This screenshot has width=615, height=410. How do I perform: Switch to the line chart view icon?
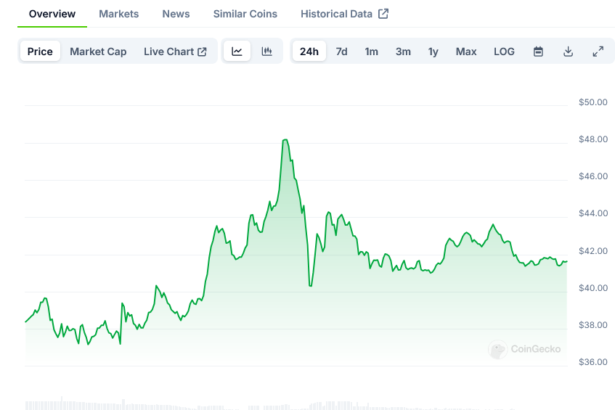pyautogui.click(x=237, y=51)
